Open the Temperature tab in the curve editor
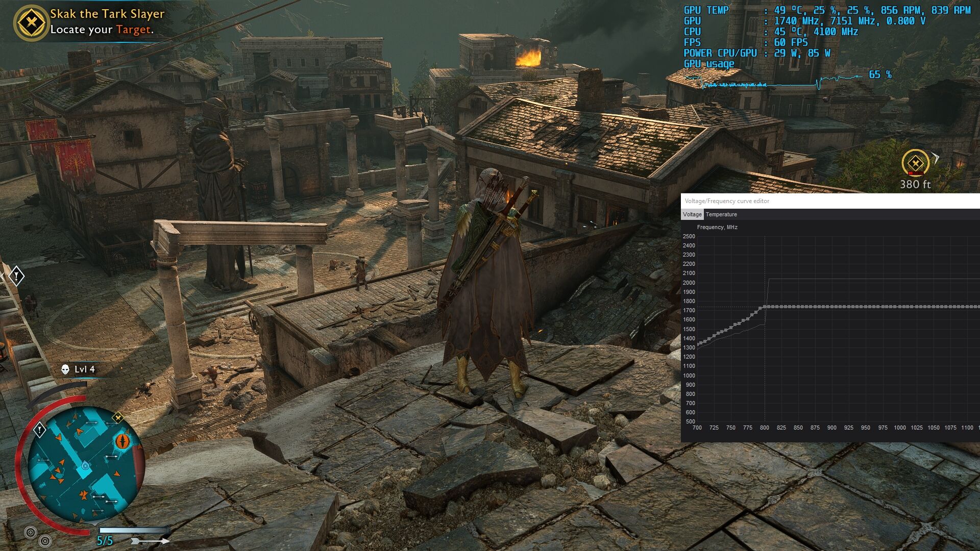Image resolution: width=980 pixels, height=551 pixels. [x=721, y=214]
